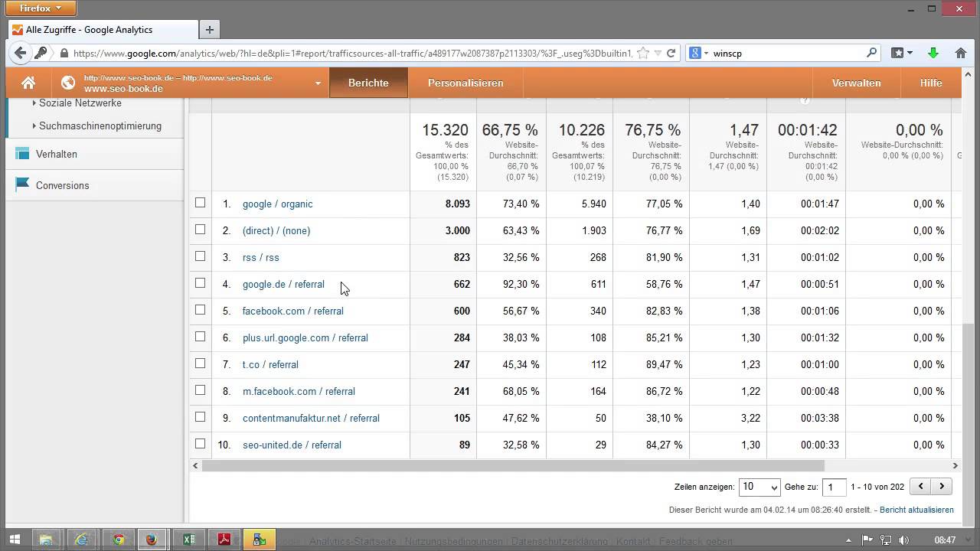Click the browser address bar URL
The height and width of the screenshot is (551, 980).
pyautogui.click(x=352, y=53)
